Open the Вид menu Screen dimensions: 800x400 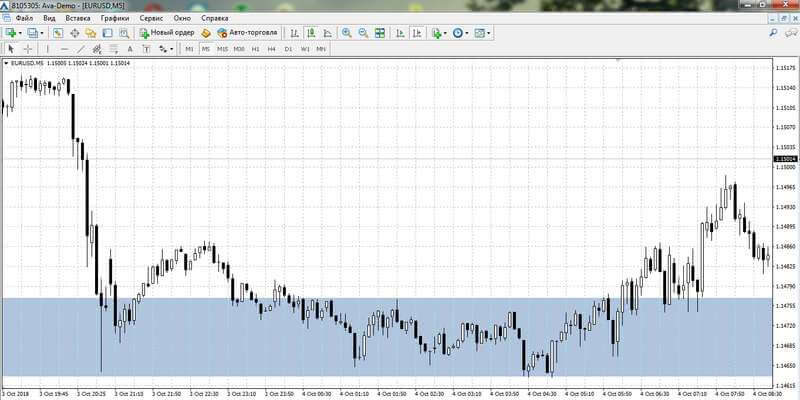49,18
